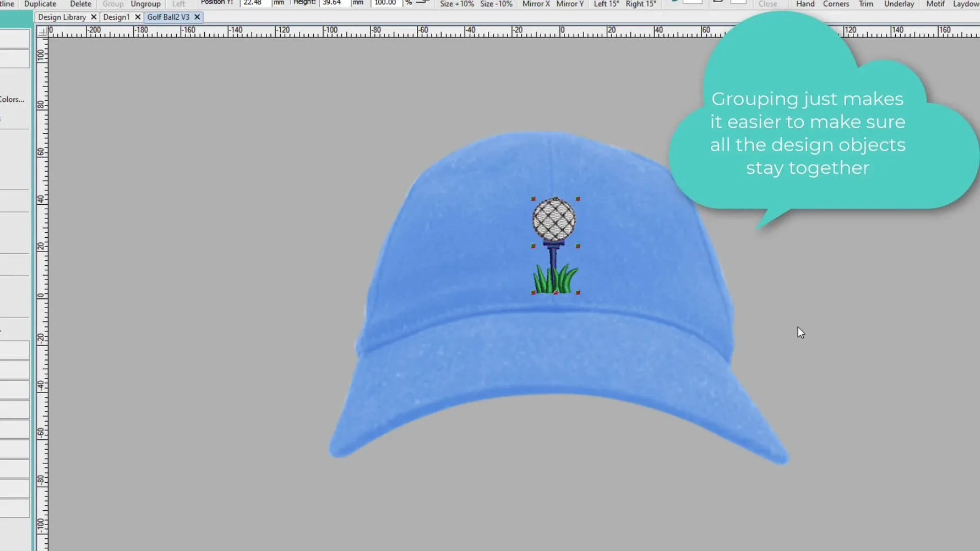Click the 100.00 percent scale field
The height and width of the screenshot is (551, 980).
(386, 3)
